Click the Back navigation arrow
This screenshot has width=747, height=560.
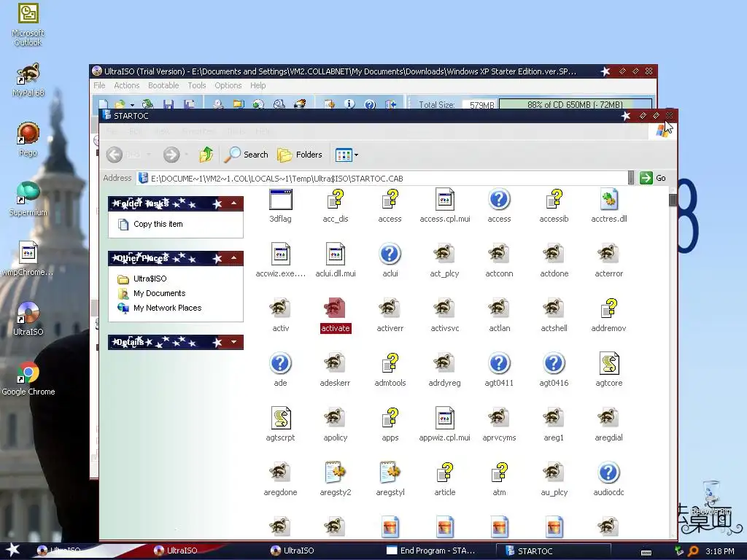click(115, 155)
